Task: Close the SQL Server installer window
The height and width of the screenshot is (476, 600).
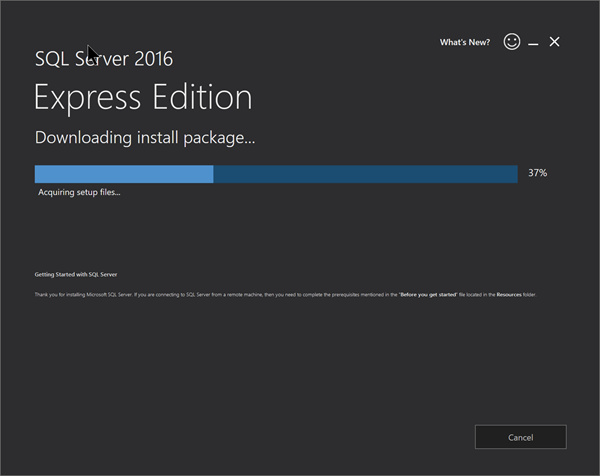Action: pyautogui.click(x=554, y=42)
